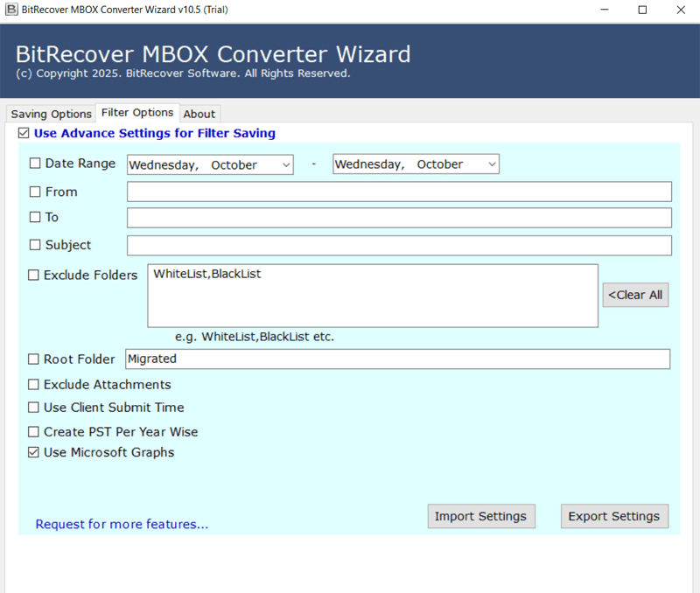Toggle Use Advance Settings for Filter Saving
Screen dimensions: 700x593
pos(23,134)
